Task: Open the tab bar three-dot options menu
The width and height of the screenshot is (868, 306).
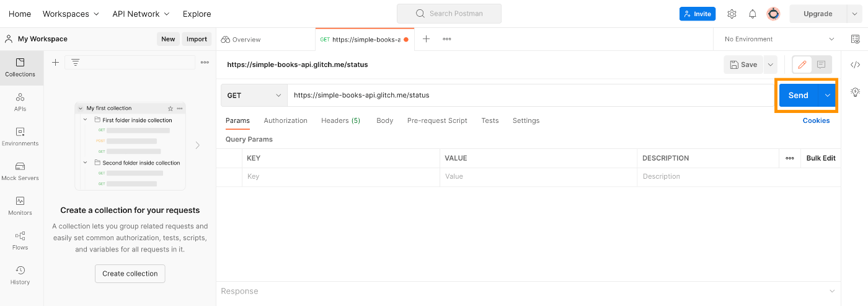Action: click(x=446, y=38)
